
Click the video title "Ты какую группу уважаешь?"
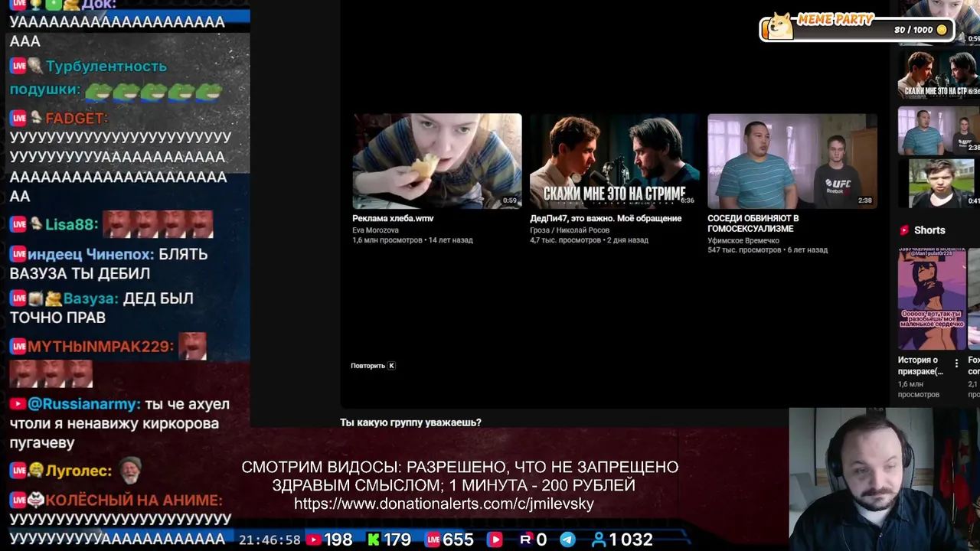tap(410, 422)
